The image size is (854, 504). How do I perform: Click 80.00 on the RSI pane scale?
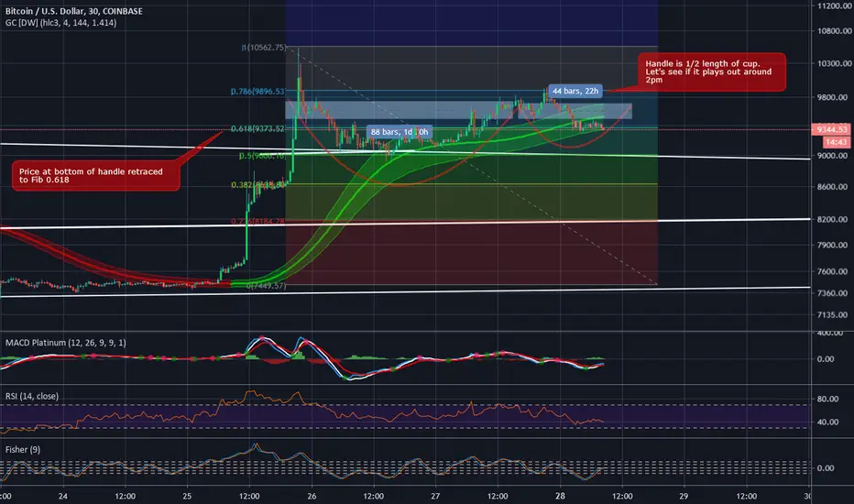[827, 399]
